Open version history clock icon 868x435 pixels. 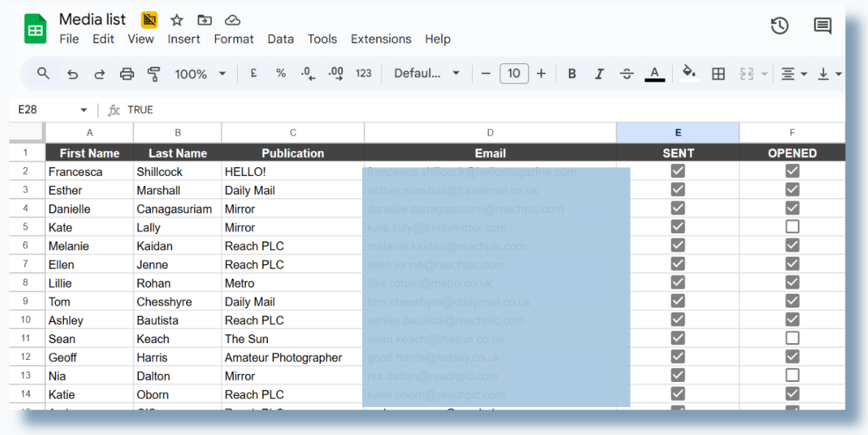coord(780,26)
